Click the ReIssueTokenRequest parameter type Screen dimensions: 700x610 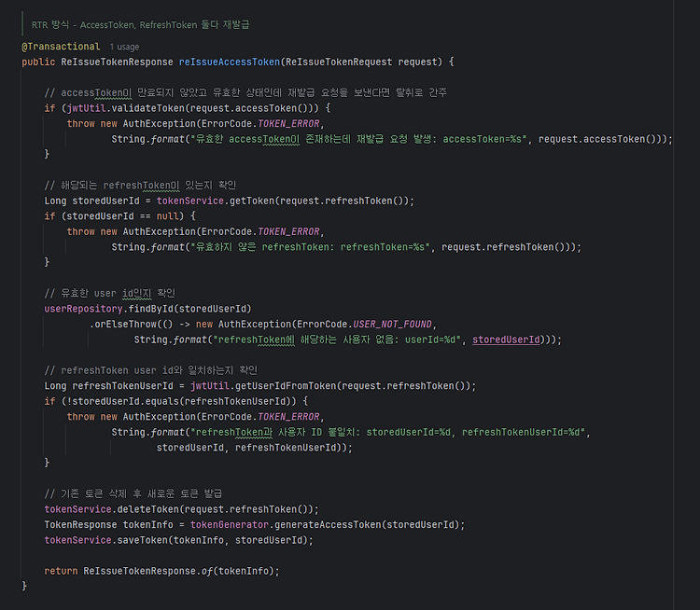pyautogui.click(x=339, y=62)
